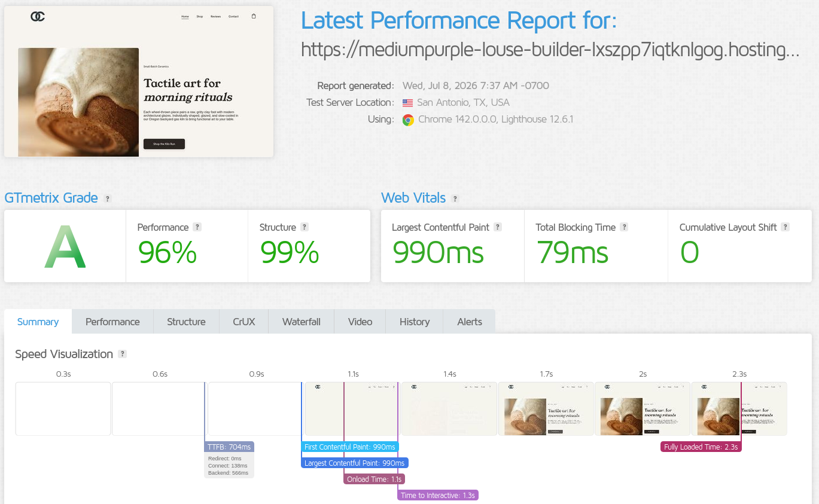Image resolution: width=819 pixels, height=504 pixels.
Task: Click the help icon beside Web Vitals
Action: tap(455, 198)
